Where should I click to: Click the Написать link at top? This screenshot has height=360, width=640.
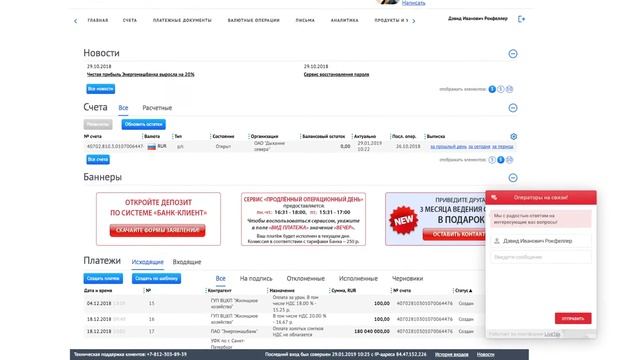click(413, 3)
